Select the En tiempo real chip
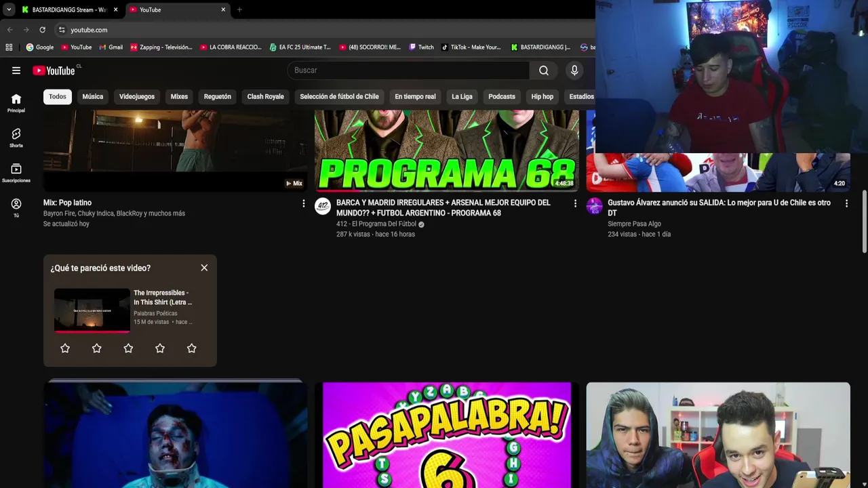This screenshot has width=868, height=488. point(415,96)
